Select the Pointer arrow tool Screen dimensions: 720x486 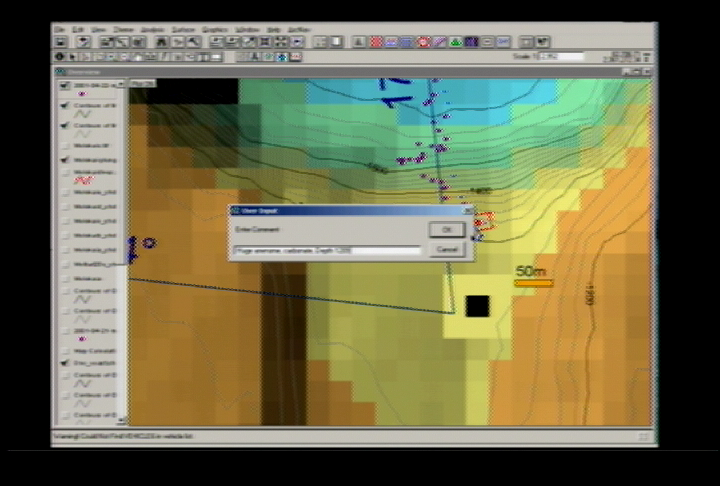point(73,57)
